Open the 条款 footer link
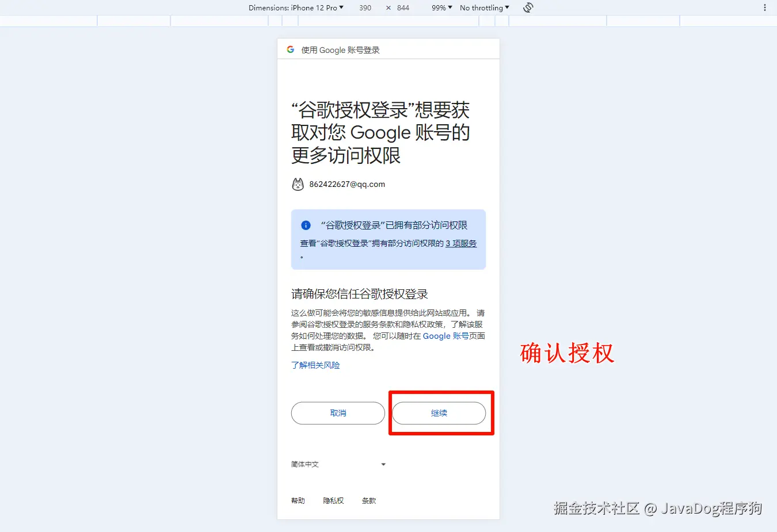The image size is (777, 532). tap(369, 501)
